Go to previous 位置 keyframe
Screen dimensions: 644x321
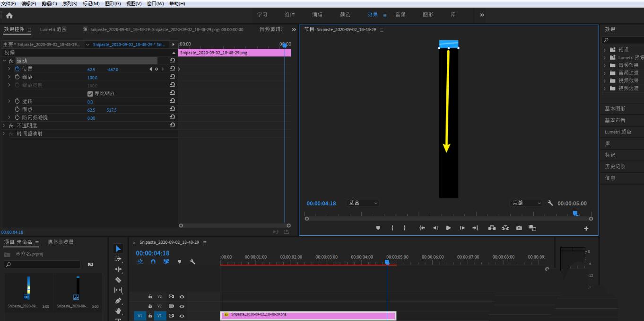pyautogui.click(x=151, y=69)
